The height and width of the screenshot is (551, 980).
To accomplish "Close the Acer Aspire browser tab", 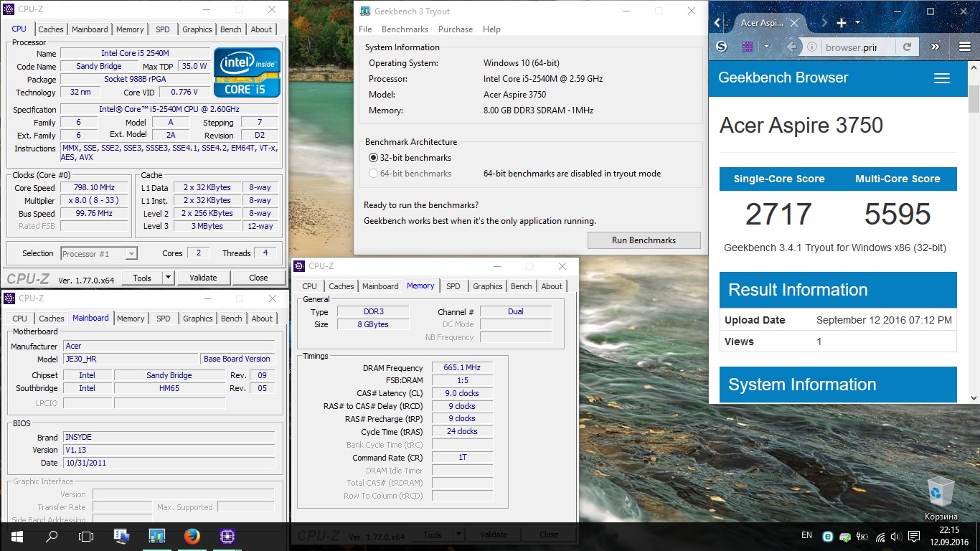I will click(796, 23).
